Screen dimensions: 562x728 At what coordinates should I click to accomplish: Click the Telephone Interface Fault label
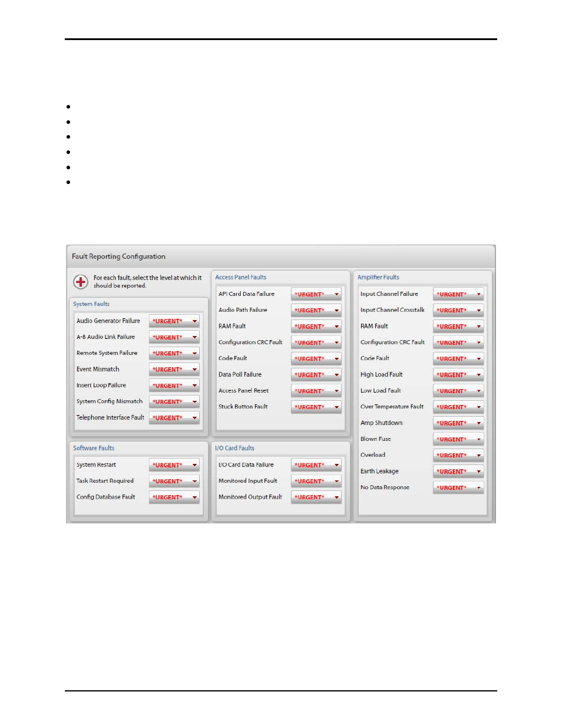click(x=110, y=417)
